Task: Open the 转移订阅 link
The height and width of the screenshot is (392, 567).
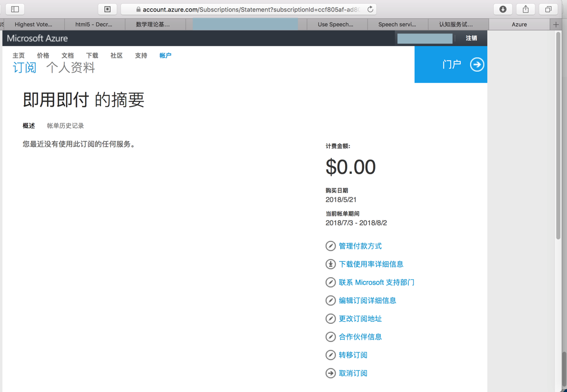Action: point(353,355)
